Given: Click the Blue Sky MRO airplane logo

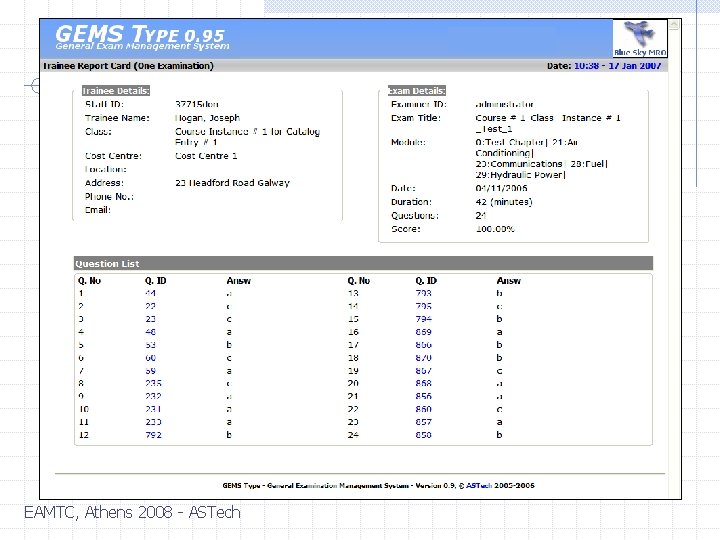Looking at the screenshot, I should [x=640, y=38].
